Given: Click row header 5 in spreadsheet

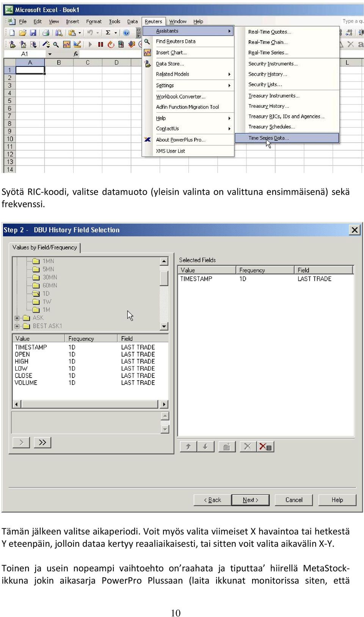Looking at the screenshot, I should [9, 101].
